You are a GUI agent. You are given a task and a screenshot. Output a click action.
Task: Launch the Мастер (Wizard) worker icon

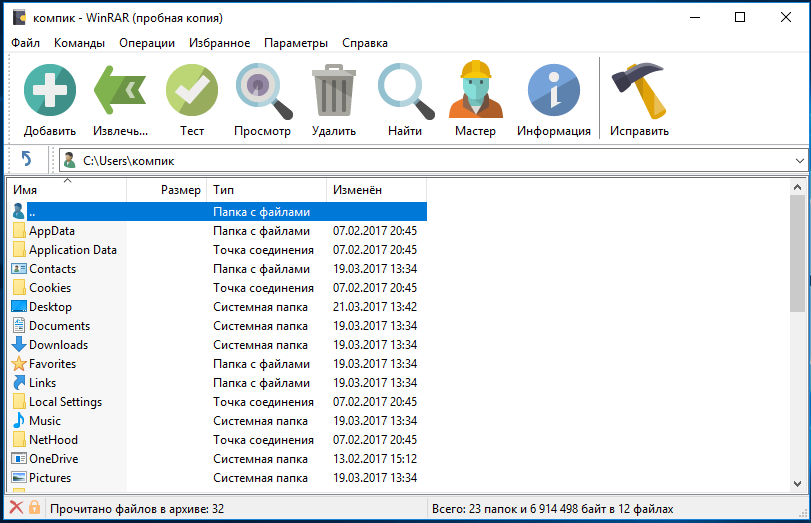(475, 89)
